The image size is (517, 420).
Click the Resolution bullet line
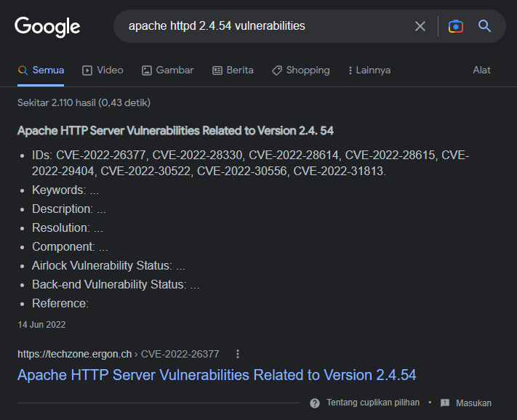coord(68,227)
